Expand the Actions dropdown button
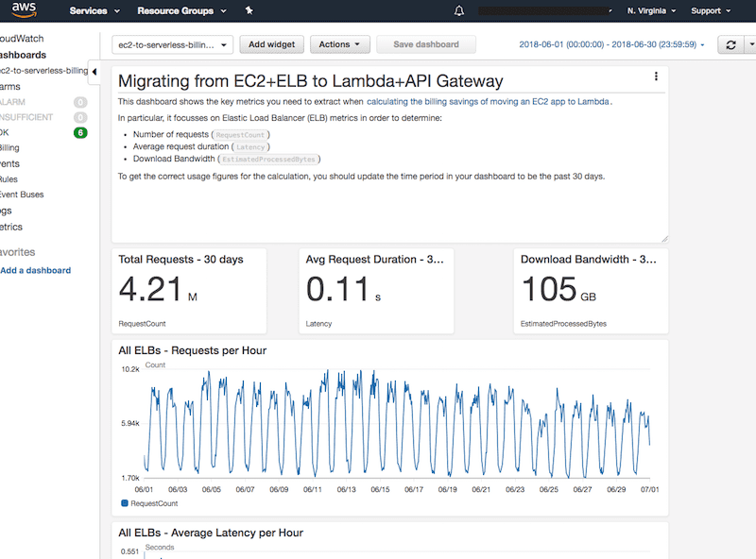Image resolution: width=756 pixels, height=559 pixels. [x=340, y=44]
